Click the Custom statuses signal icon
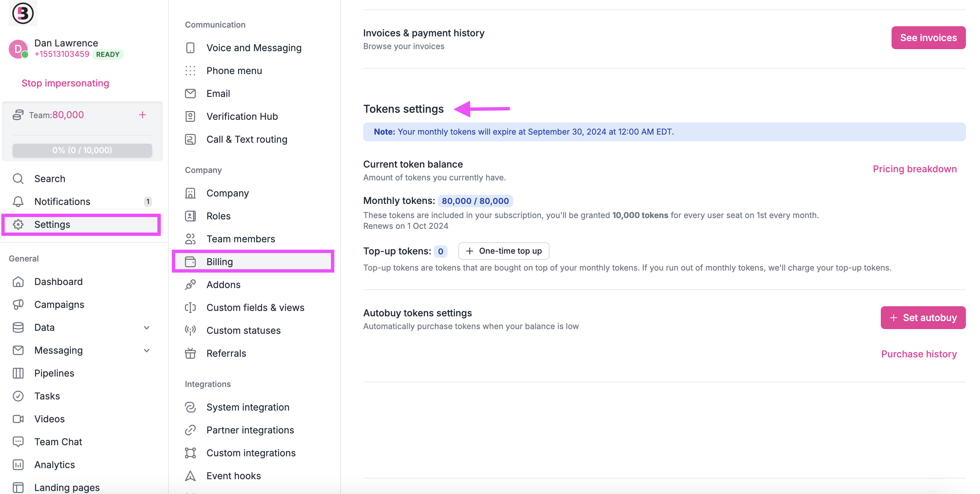The height and width of the screenshot is (494, 980). pos(190,330)
